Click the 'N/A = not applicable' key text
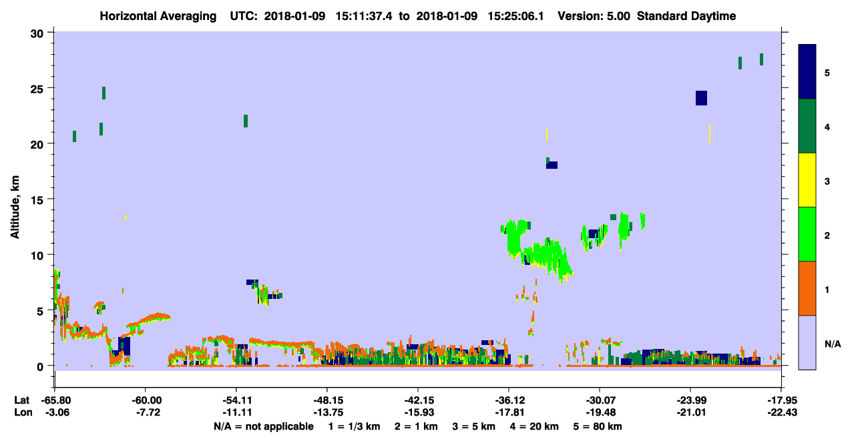Viewport: 868px width, 445px height. tap(263, 426)
